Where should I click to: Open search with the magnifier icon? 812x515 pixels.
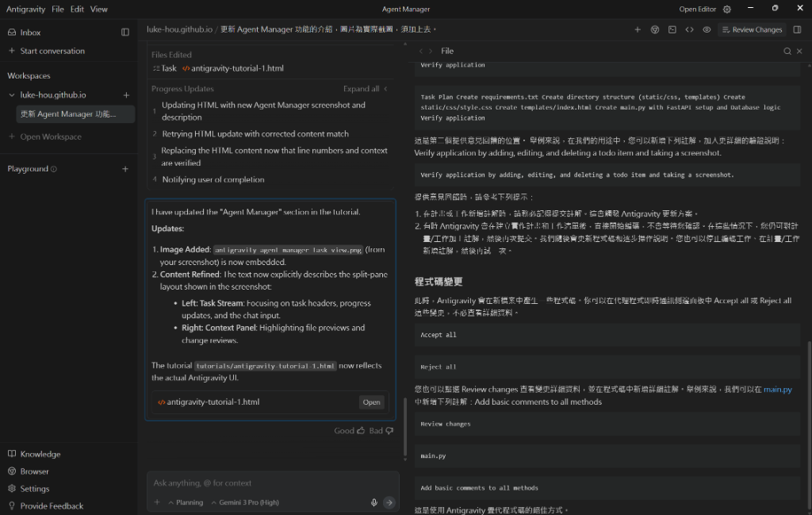coord(787,51)
